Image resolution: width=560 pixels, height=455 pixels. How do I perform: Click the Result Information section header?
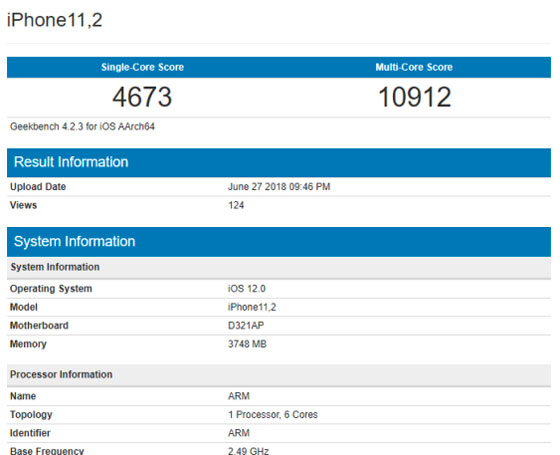coord(279,162)
